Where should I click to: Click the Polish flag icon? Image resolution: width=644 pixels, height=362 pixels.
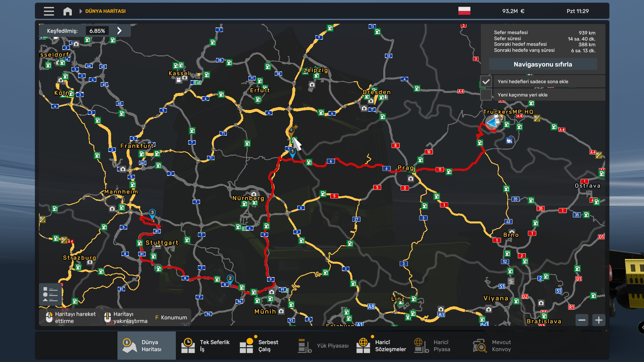464,11
